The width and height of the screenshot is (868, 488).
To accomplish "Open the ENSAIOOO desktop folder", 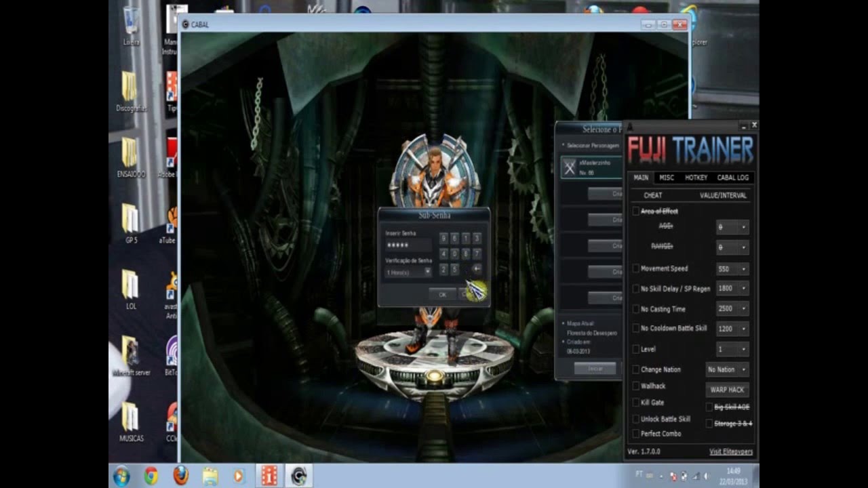I will pyautogui.click(x=130, y=157).
